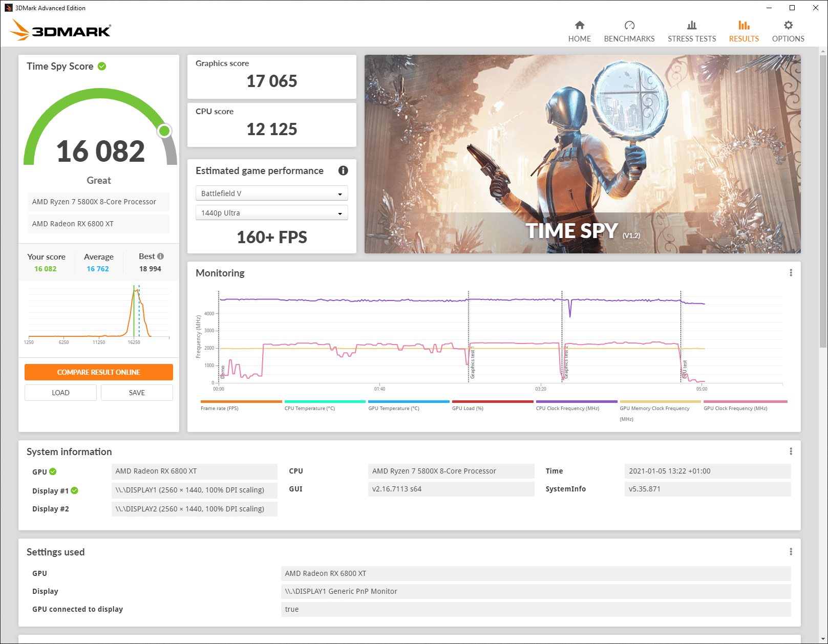Screen dimensions: 828x644
Task: Toggle GPU Load (%) legend series
Action: pyautogui.click(x=493, y=405)
